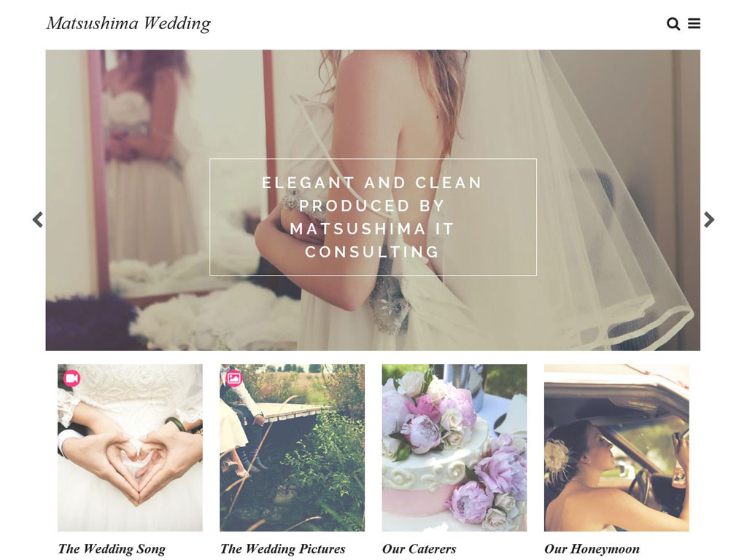Open Our Honeymoon post title

click(x=592, y=548)
